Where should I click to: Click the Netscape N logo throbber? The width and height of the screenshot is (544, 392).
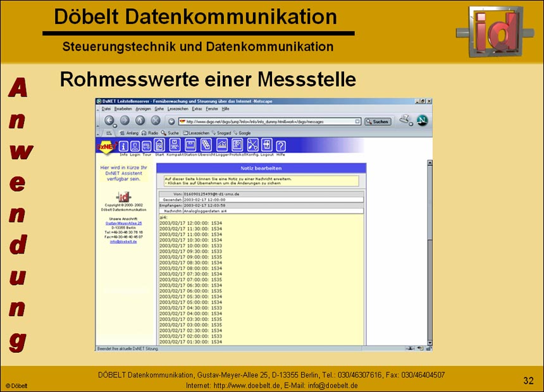tap(422, 120)
